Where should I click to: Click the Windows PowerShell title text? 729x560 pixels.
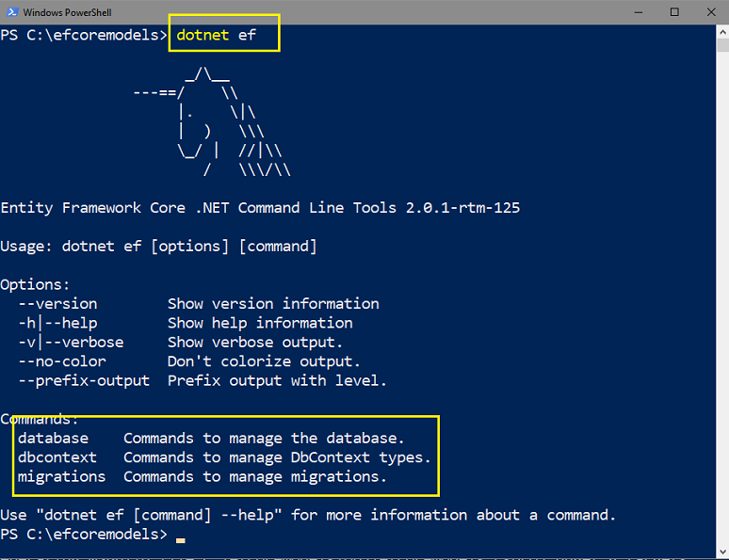68,12
